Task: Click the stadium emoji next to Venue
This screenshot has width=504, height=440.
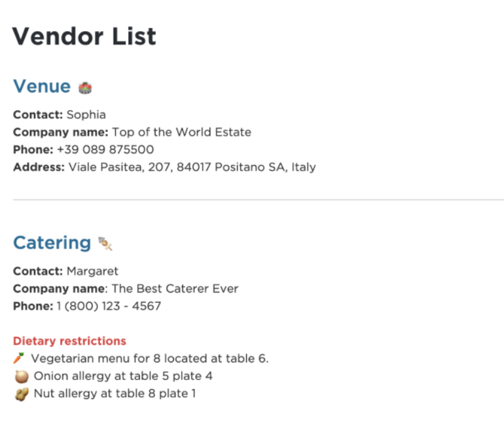Action: (85, 87)
